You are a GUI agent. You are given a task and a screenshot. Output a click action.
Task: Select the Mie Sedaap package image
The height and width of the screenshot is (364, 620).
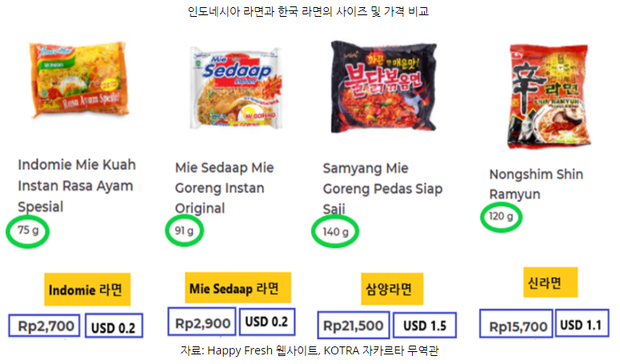pyautogui.click(x=237, y=87)
